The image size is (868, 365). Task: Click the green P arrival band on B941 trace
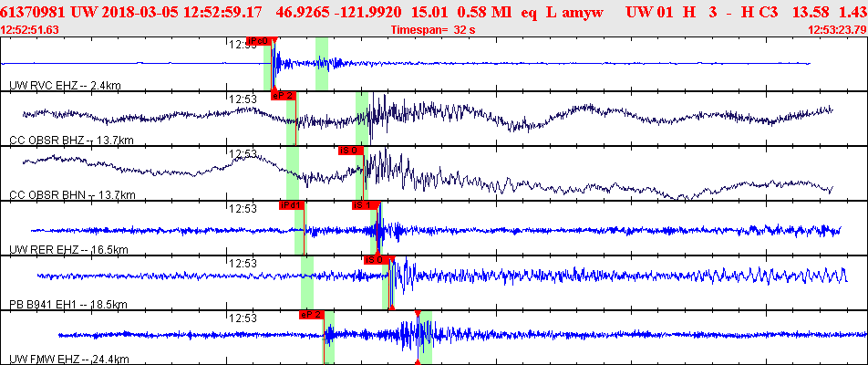tap(307, 283)
